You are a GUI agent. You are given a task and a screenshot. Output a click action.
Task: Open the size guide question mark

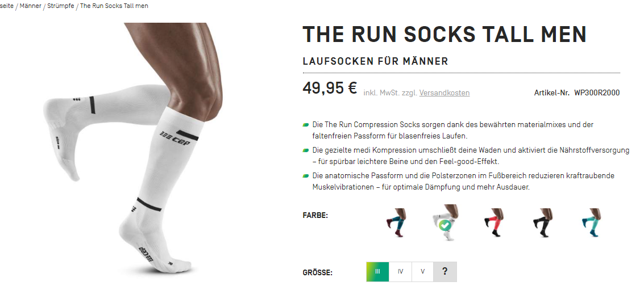(x=445, y=271)
